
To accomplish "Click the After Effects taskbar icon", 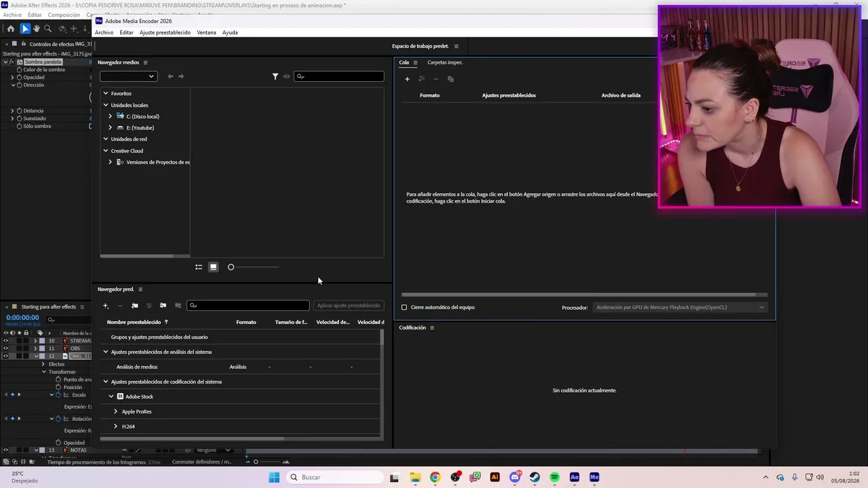I will (x=574, y=477).
